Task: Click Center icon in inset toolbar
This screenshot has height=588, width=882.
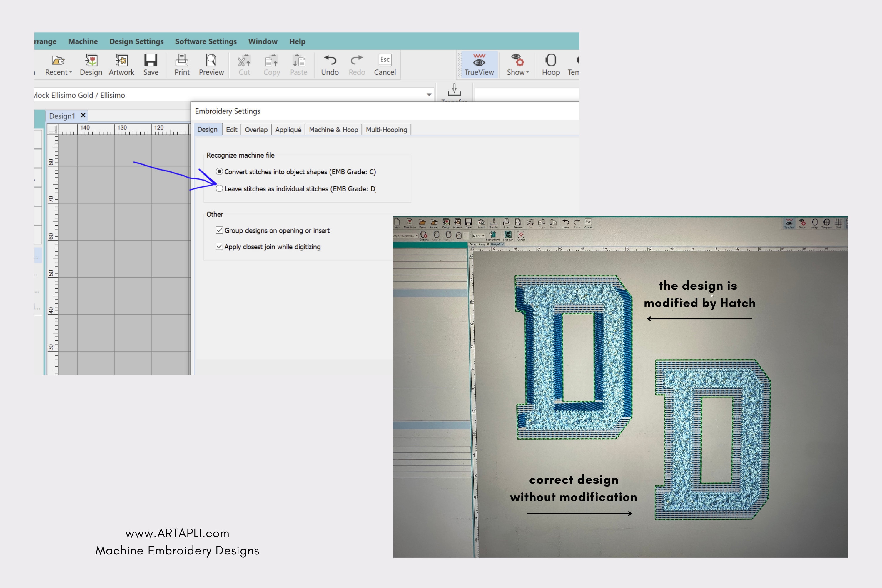Action: coord(521,236)
